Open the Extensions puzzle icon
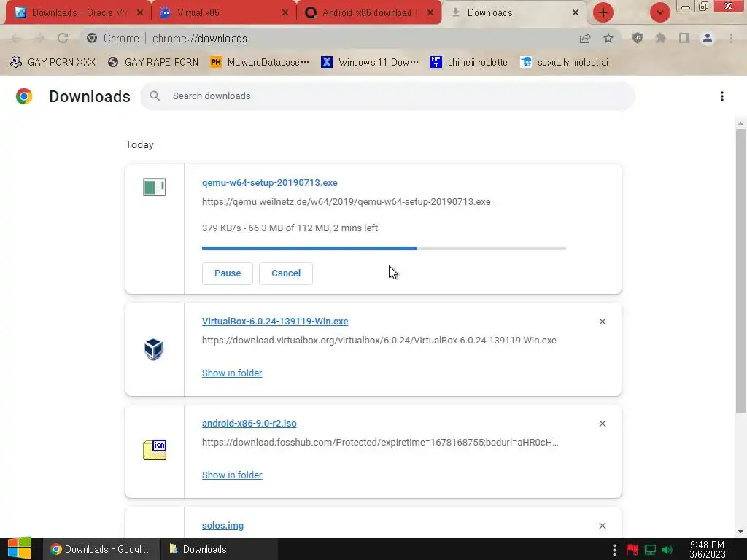Screen dimensions: 747x560 pyautogui.click(x=661, y=38)
